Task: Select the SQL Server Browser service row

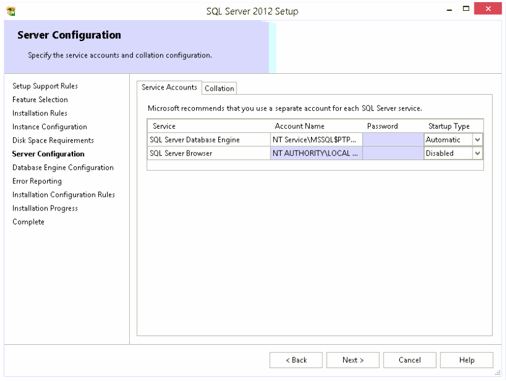Action: 315,153
